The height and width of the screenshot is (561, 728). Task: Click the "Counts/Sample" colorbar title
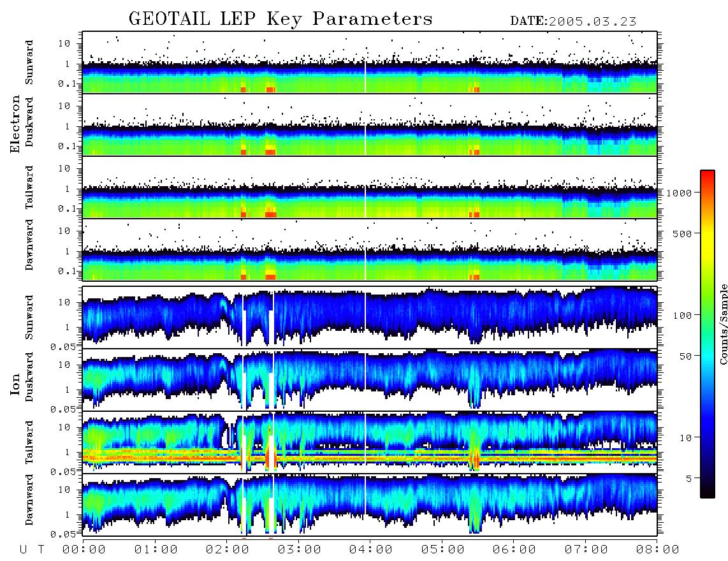pos(723,324)
